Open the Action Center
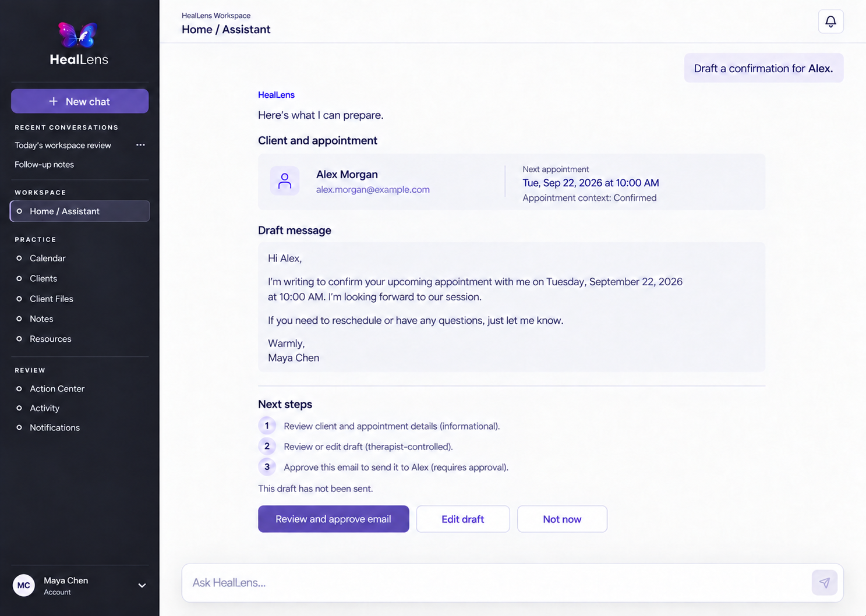The height and width of the screenshot is (616, 866). click(x=57, y=388)
